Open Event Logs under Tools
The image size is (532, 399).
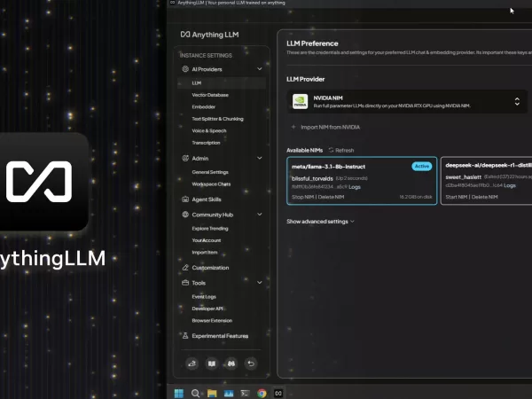point(204,296)
